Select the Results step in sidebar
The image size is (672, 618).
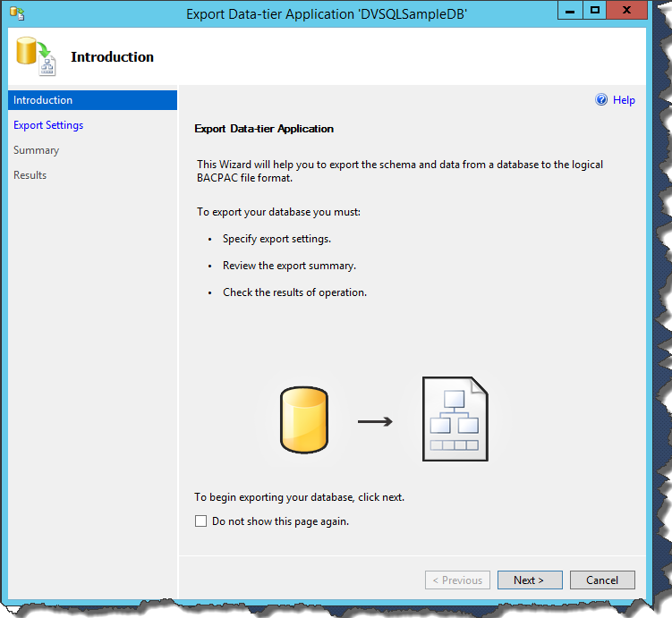click(x=30, y=175)
